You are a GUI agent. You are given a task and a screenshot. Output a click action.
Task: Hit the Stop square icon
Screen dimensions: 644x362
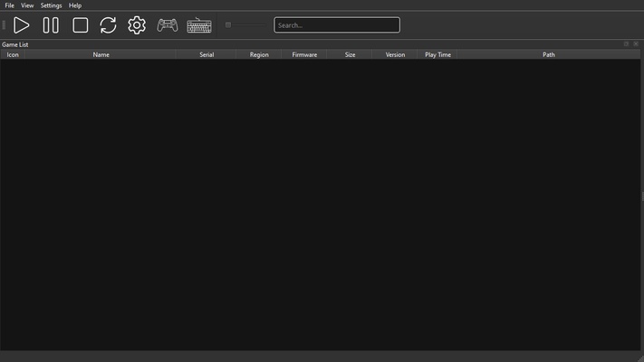click(81, 25)
